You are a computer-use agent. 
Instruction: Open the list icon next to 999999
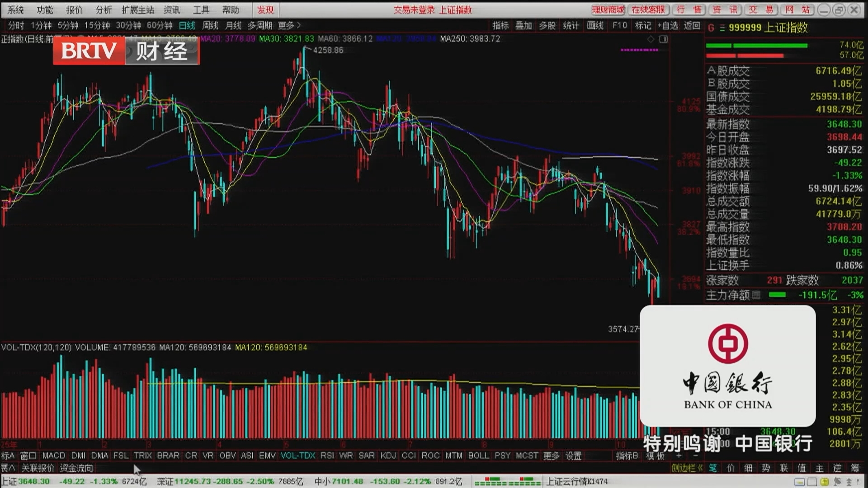pyautogui.click(x=722, y=28)
